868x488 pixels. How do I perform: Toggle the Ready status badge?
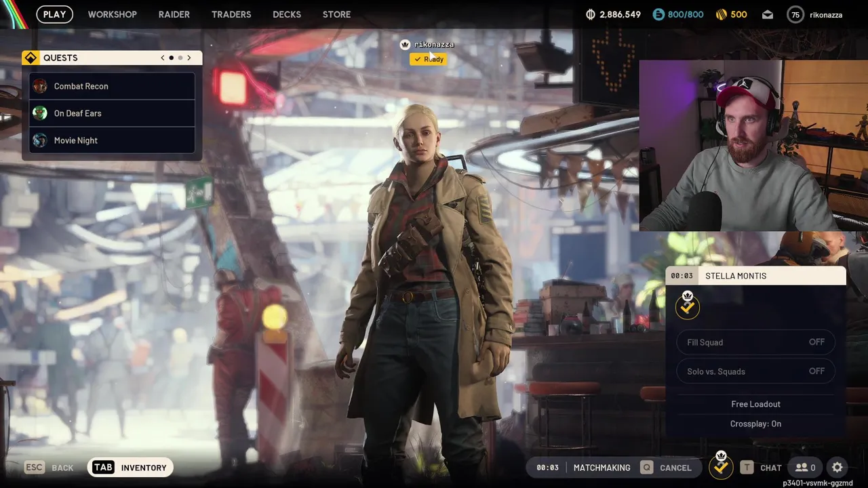coord(428,59)
